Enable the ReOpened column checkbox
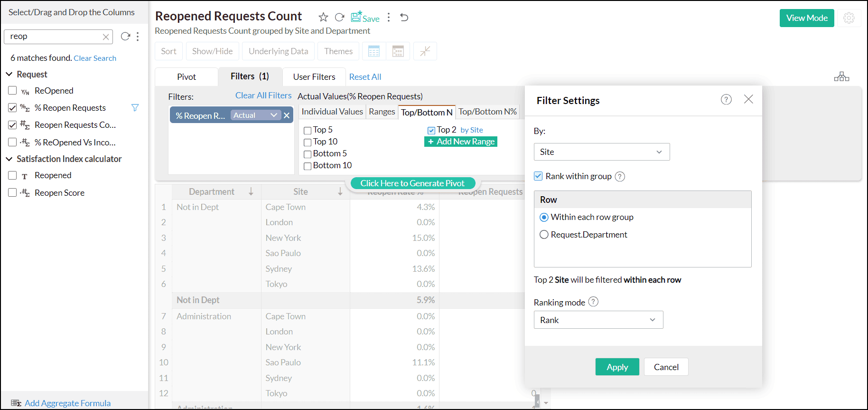The height and width of the screenshot is (410, 868). pos(12,90)
